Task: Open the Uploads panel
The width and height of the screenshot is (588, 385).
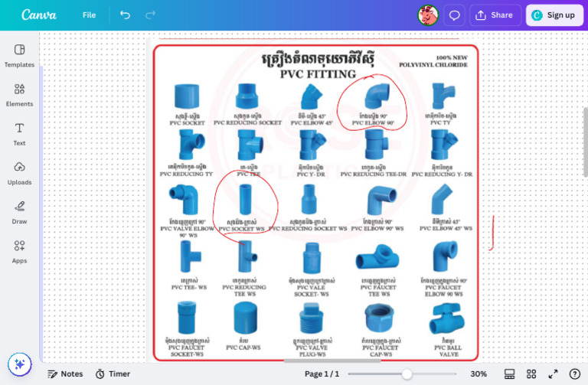Action: [x=19, y=172]
